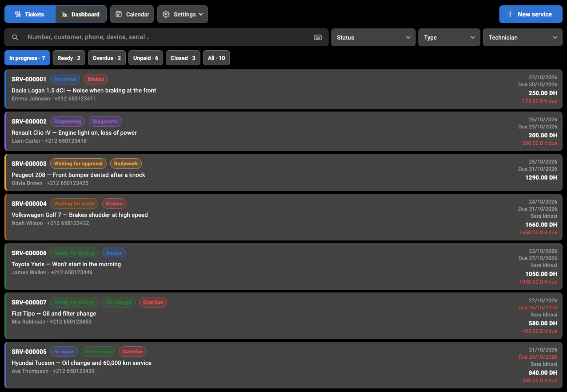Focus the ticket search input field
The width and height of the screenshot is (567, 392).
[x=167, y=37]
